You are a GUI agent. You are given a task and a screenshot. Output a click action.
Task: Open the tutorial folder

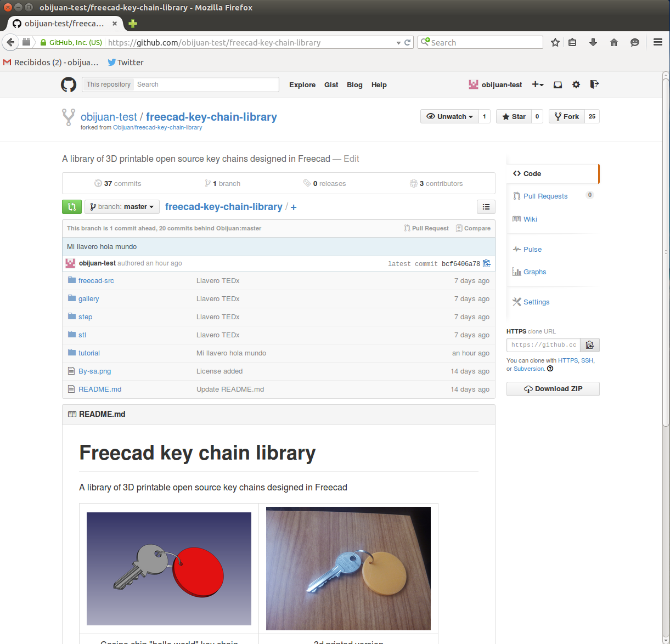[89, 353]
